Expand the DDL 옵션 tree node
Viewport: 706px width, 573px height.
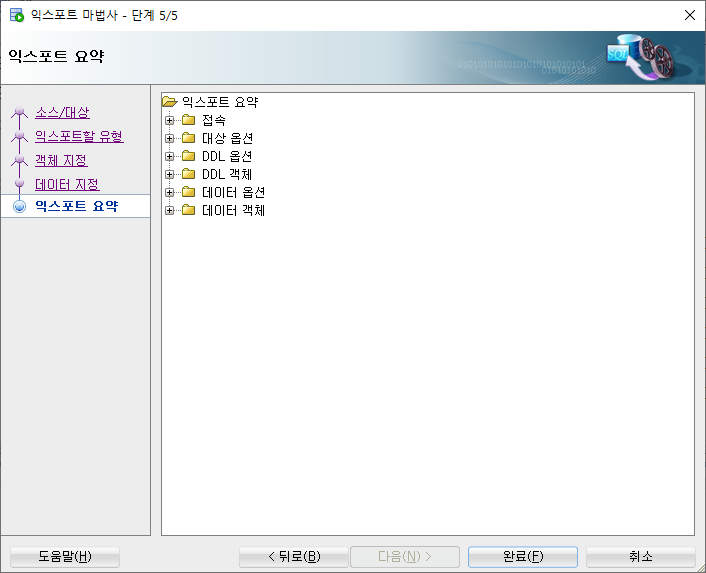coord(169,156)
